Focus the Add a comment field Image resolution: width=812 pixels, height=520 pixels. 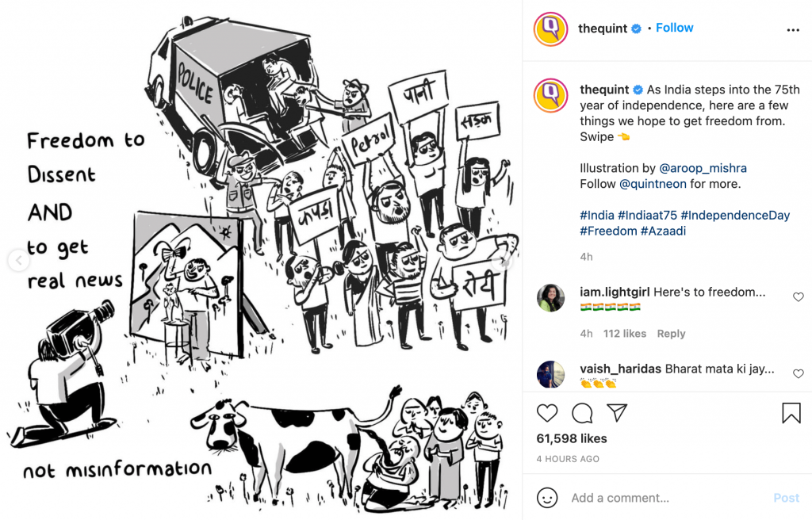click(668, 498)
